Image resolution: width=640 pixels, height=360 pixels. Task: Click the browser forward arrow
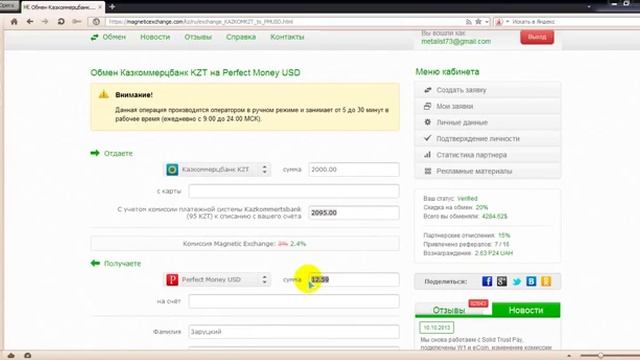45,22
